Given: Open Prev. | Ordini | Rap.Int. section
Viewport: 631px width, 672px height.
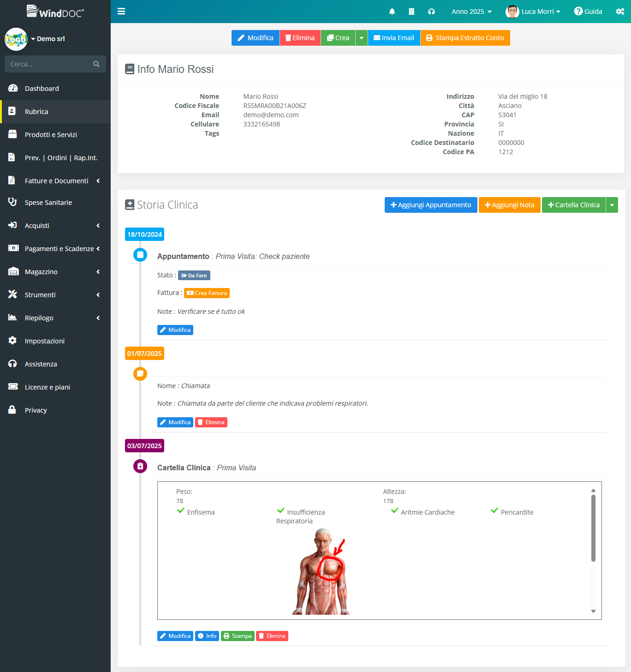Looking at the screenshot, I should [x=55, y=158].
